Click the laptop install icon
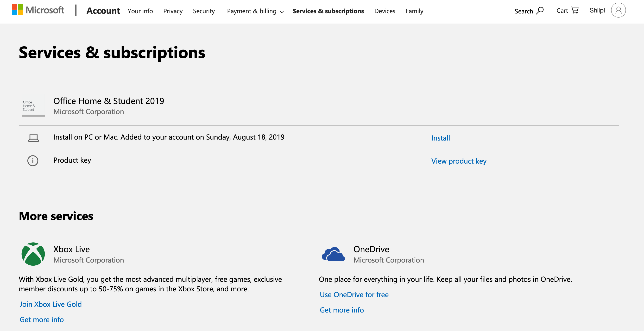 coord(33,138)
